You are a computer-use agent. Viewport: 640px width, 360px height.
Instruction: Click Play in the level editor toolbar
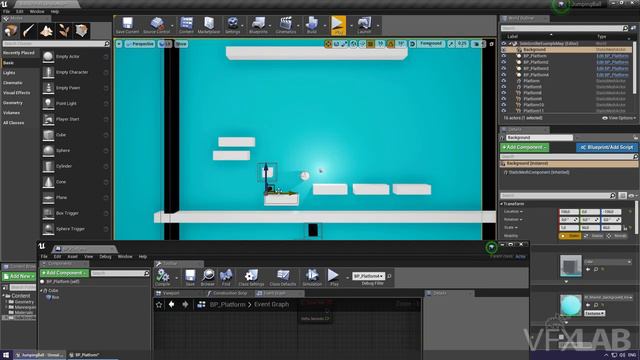(x=338, y=25)
